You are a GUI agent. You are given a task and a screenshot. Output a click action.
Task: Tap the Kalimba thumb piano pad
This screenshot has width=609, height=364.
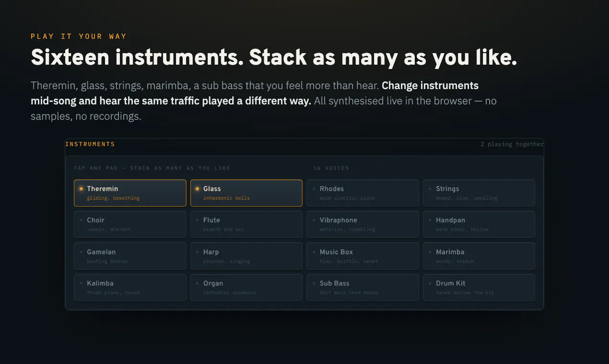pyautogui.click(x=130, y=287)
